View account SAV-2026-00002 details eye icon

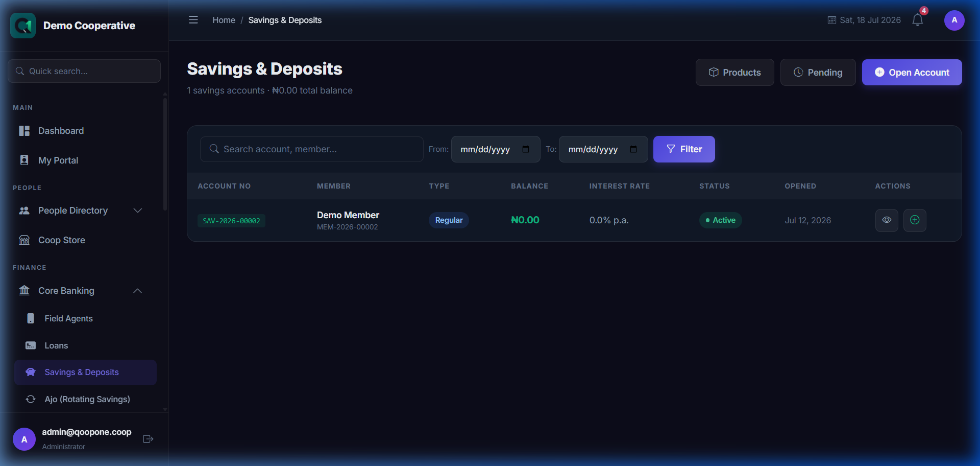click(887, 220)
